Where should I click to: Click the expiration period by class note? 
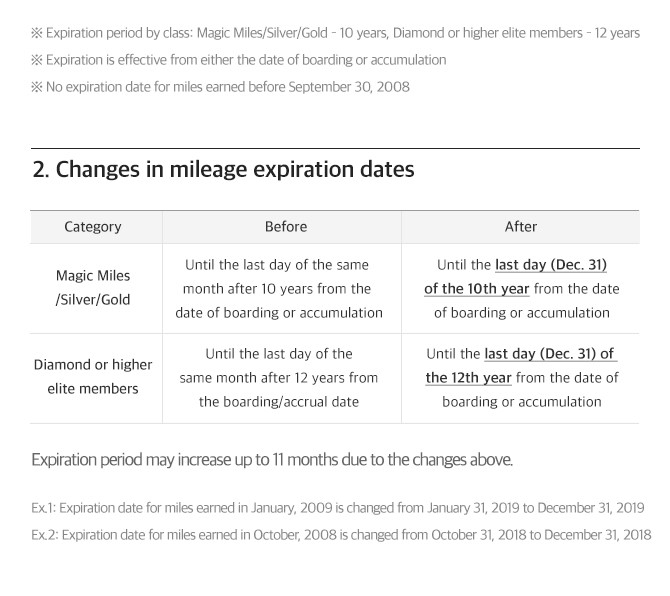(x=335, y=33)
